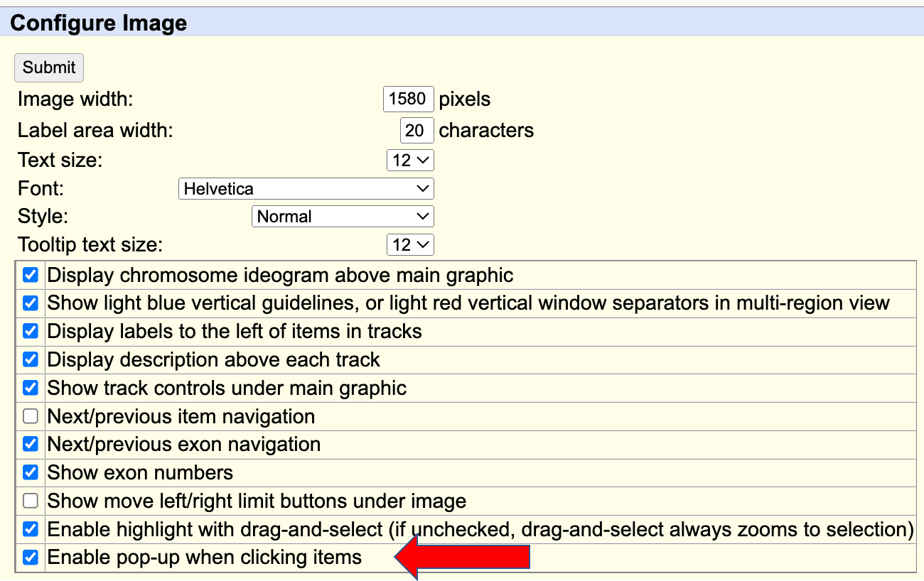The width and height of the screenshot is (924, 581).
Task: Open the Tooltip text size dropdown
Action: [410, 244]
